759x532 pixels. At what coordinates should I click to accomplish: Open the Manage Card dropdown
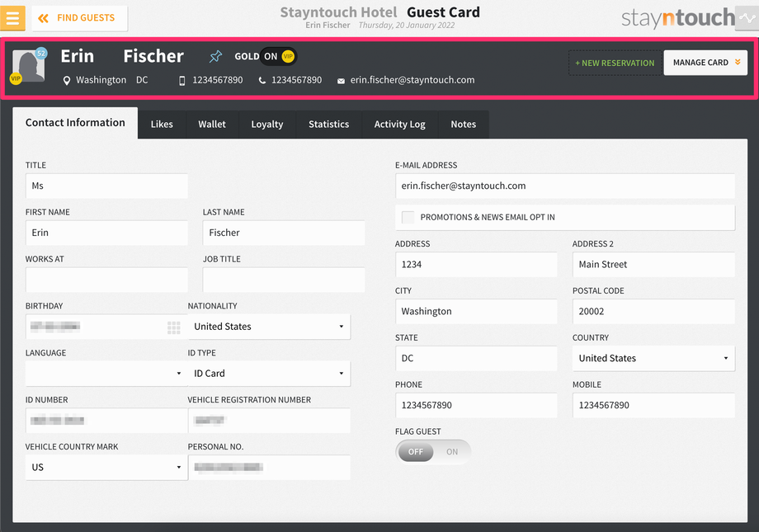(705, 63)
